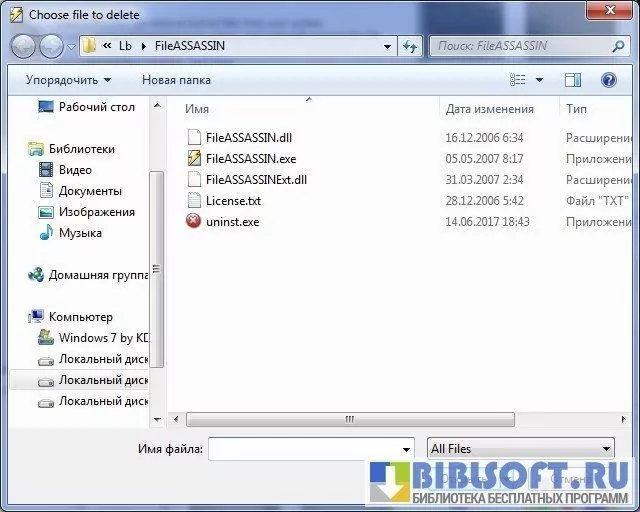Image resolution: width=640 pixels, height=512 pixels.
Task: Open the Музыка library
Action: (80, 233)
